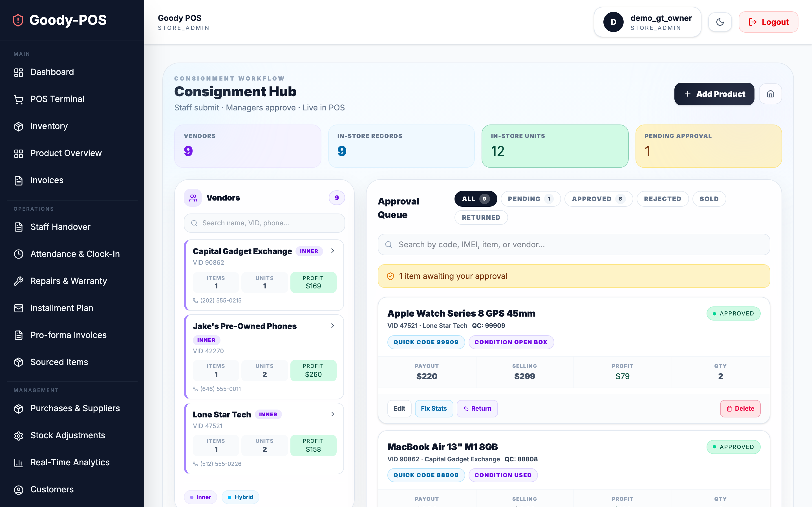Viewport: 812px width, 507px height.
Task: Open Stock Adjustments gear icon
Action: click(x=19, y=435)
